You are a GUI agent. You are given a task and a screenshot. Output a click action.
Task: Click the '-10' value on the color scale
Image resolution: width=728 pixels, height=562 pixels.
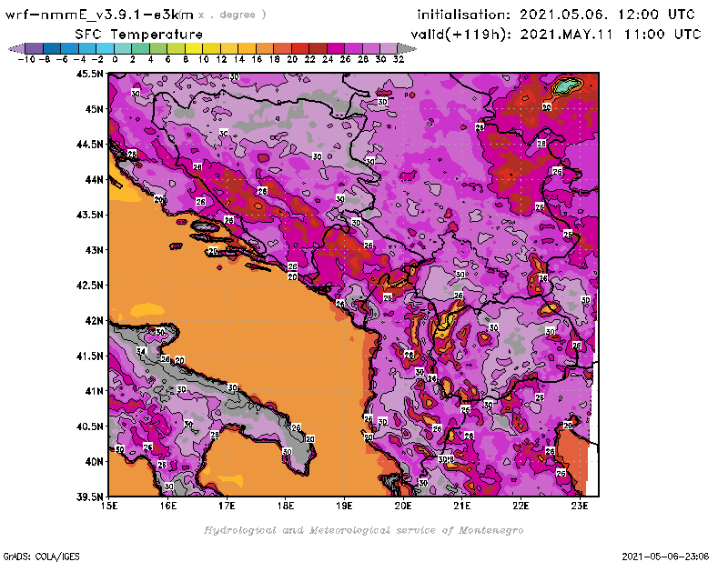[26, 59]
